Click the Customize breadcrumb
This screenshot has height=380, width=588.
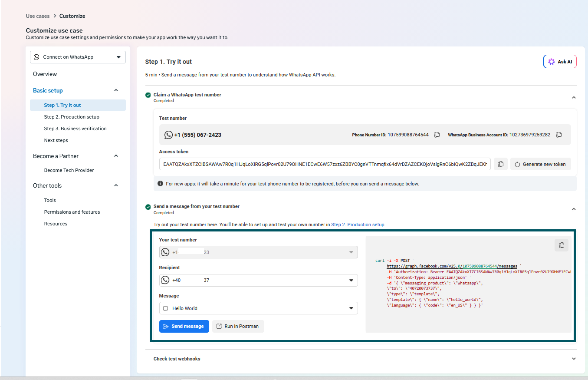click(72, 16)
